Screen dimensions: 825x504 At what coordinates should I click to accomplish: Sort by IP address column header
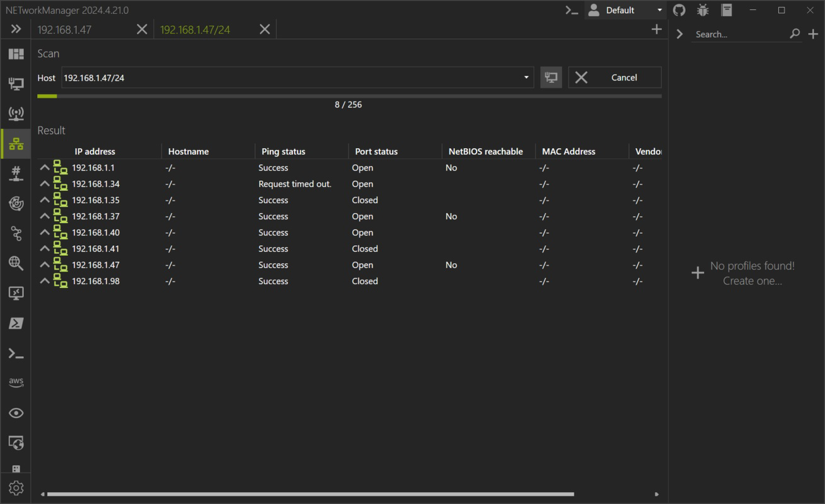[x=95, y=151]
